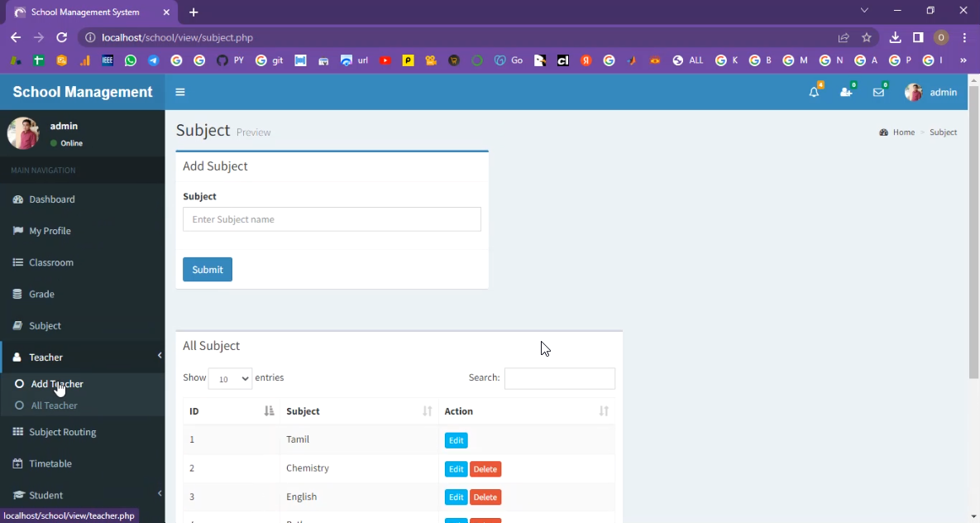
Task: Click the hamburger sidebar toggle icon
Action: click(x=180, y=93)
